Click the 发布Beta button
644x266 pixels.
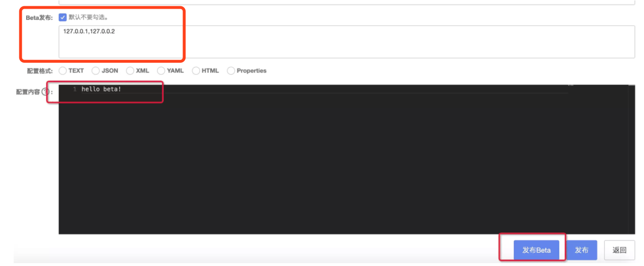pyautogui.click(x=536, y=250)
